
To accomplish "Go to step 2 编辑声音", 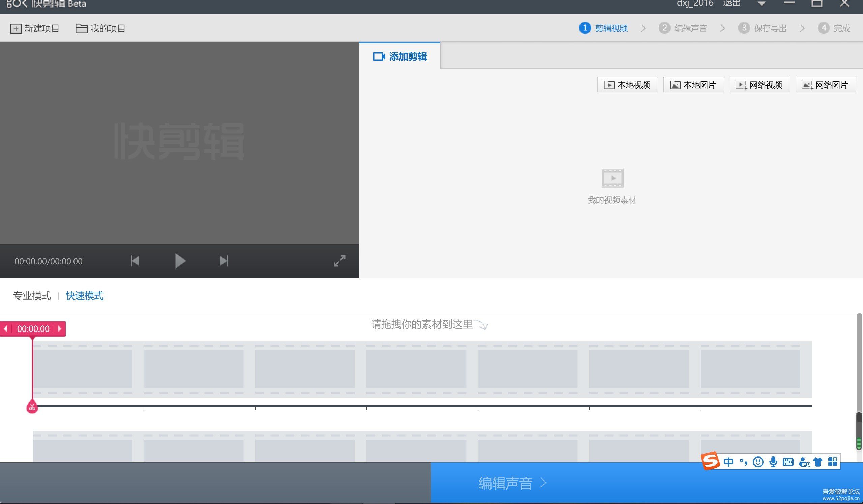I will [x=683, y=28].
